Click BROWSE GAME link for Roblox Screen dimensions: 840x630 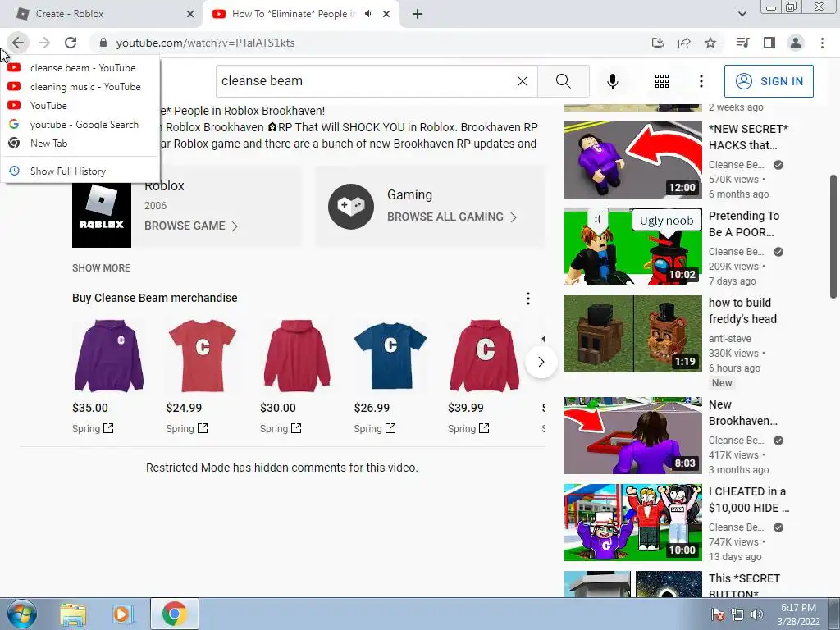coord(190,226)
